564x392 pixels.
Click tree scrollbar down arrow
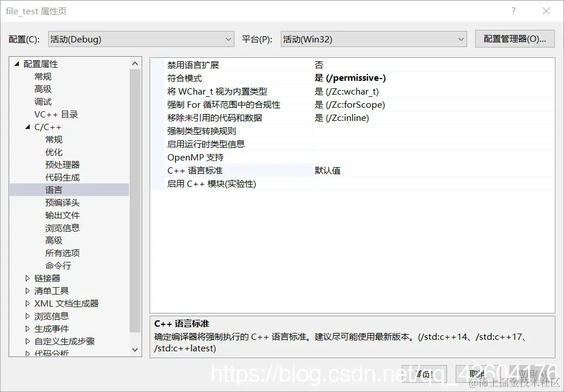click(x=135, y=349)
